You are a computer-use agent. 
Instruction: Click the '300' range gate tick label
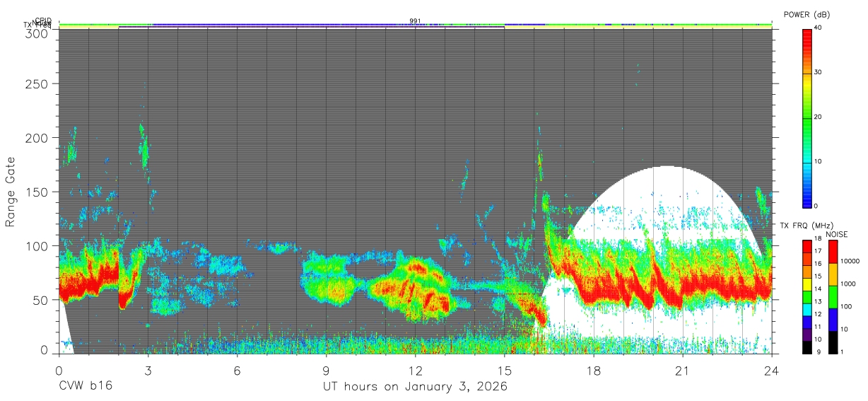36,33
